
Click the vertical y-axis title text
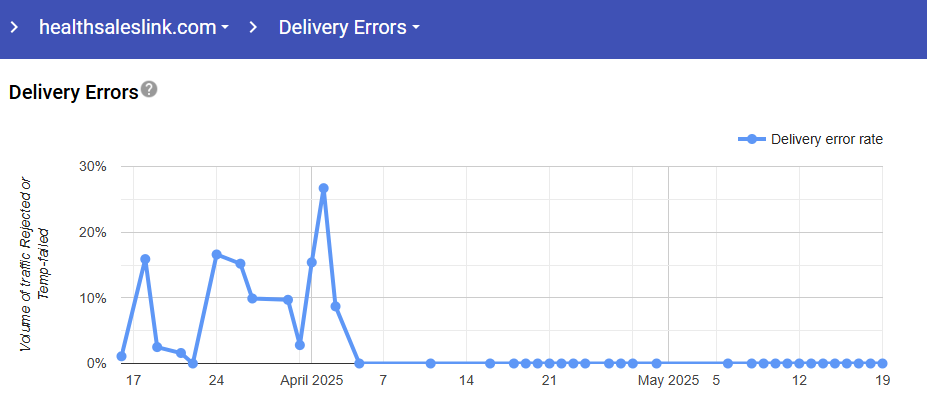[x=34, y=263]
